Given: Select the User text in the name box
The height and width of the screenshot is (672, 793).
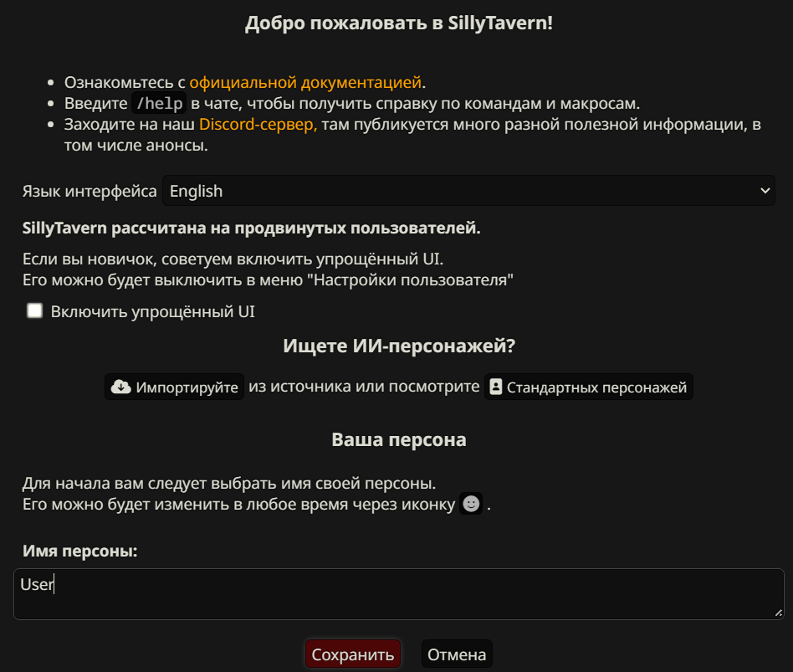Looking at the screenshot, I should tap(36, 585).
